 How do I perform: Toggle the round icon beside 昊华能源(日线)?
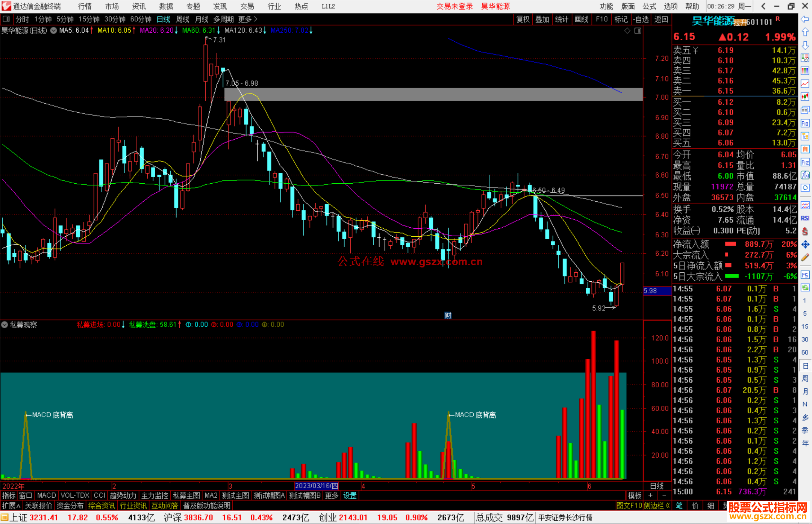54,30
